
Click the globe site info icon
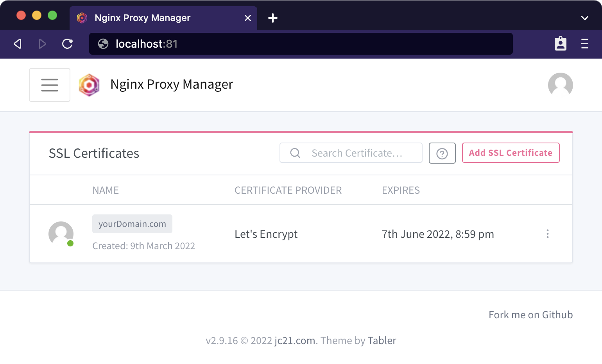103,44
